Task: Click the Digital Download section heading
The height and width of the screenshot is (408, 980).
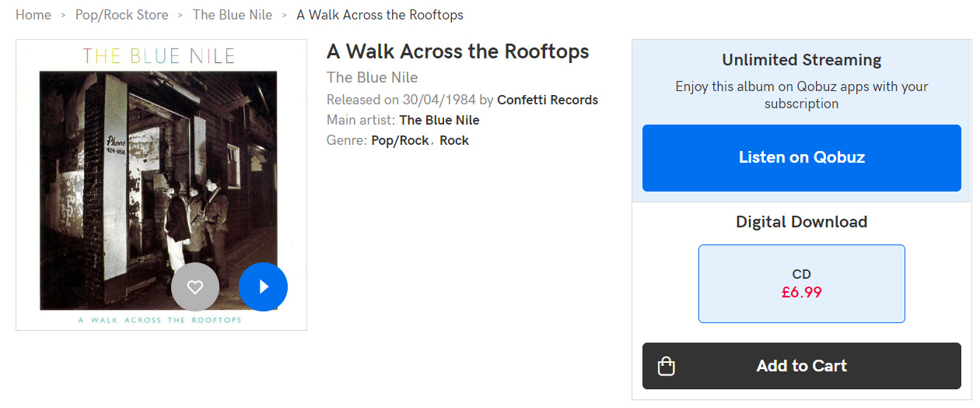Action: tap(802, 222)
